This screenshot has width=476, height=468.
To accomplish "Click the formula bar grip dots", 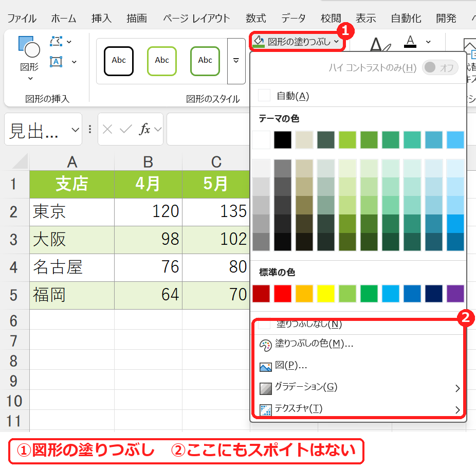I will (90, 130).
